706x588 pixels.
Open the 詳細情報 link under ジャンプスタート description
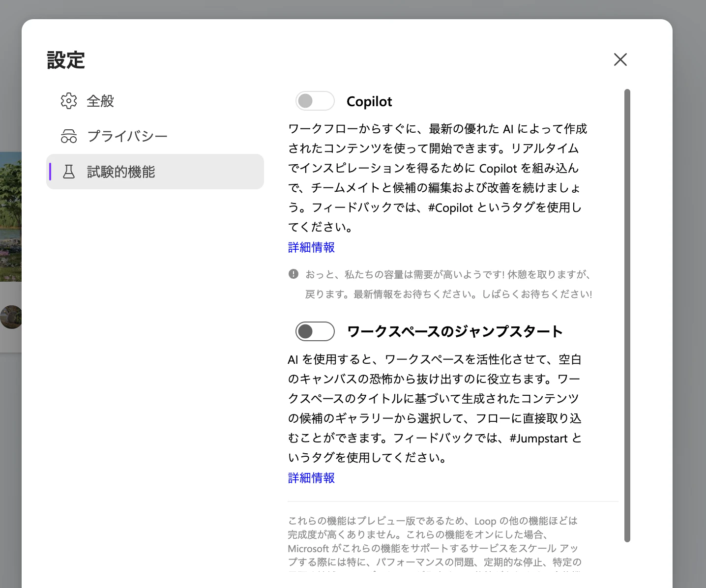(311, 478)
